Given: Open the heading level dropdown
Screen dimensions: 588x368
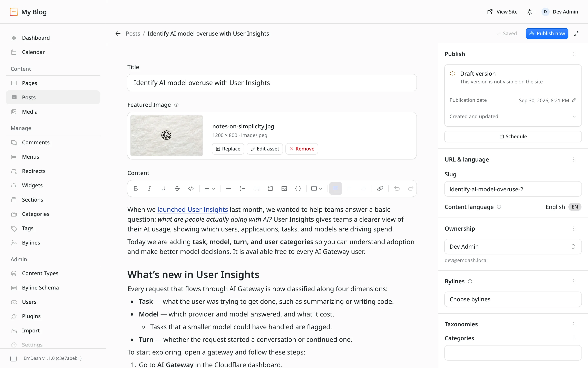Looking at the screenshot, I should tap(210, 188).
